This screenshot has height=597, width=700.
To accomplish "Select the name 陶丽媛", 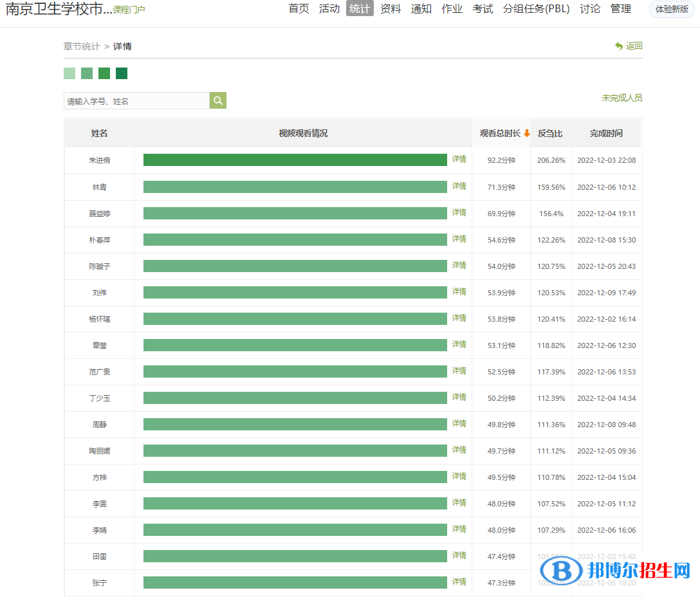I will (x=100, y=451).
